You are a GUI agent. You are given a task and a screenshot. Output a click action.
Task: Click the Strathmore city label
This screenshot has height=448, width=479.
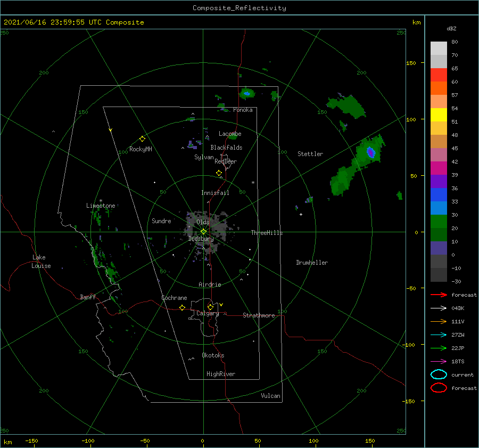pyautogui.click(x=259, y=315)
